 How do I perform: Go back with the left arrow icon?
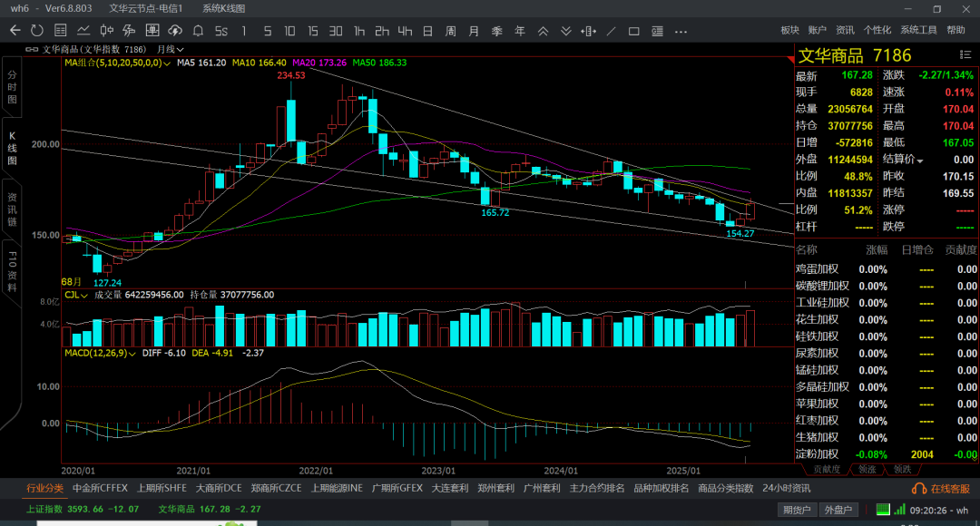point(15,31)
